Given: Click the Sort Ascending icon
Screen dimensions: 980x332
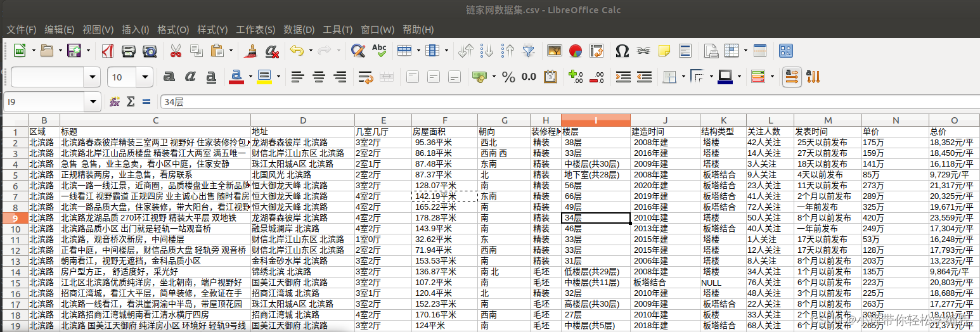Looking at the screenshot, I should [487, 51].
